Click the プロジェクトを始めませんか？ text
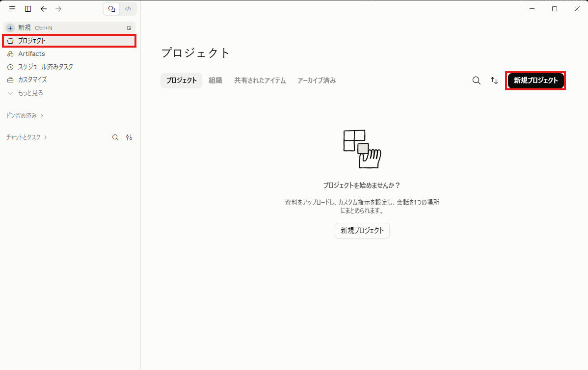This screenshot has width=588, height=370. coord(362,185)
